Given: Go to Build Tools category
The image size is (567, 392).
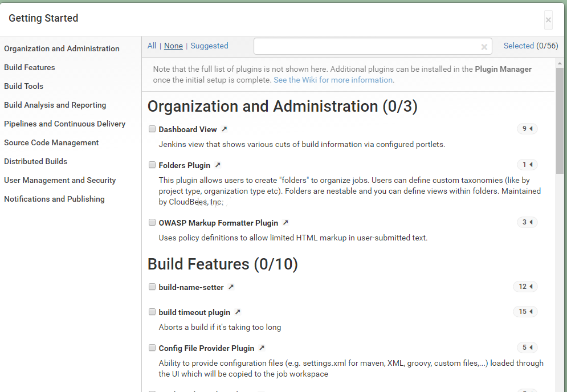Looking at the screenshot, I should pos(24,86).
